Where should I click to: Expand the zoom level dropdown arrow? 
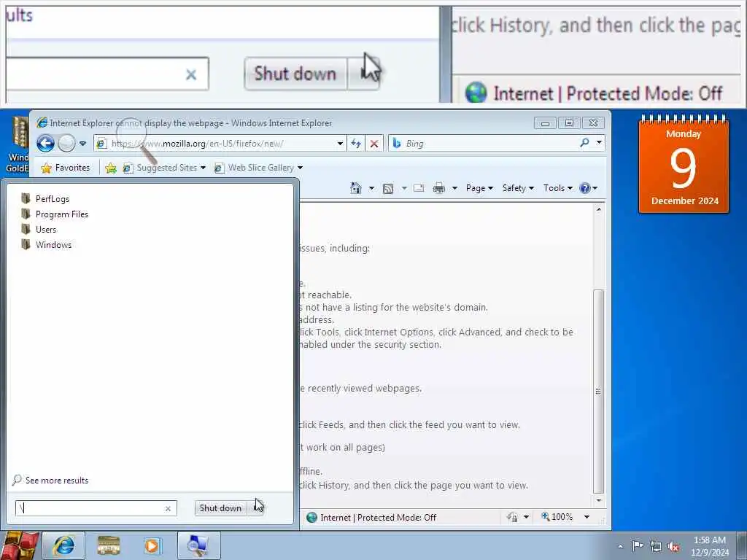click(587, 517)
